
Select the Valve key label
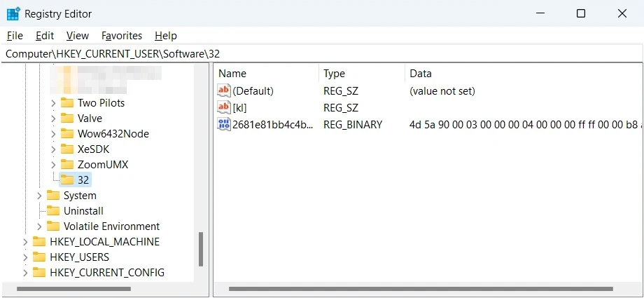coord(90,118)
